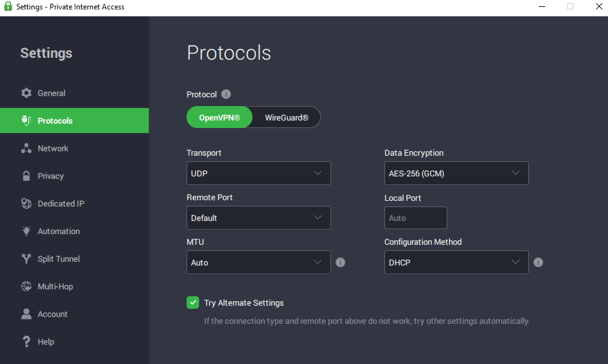Click the General gear icon in sidebar
Image resolution: width=608 pixels, height=364 pixels.
(x=26, y=93)
